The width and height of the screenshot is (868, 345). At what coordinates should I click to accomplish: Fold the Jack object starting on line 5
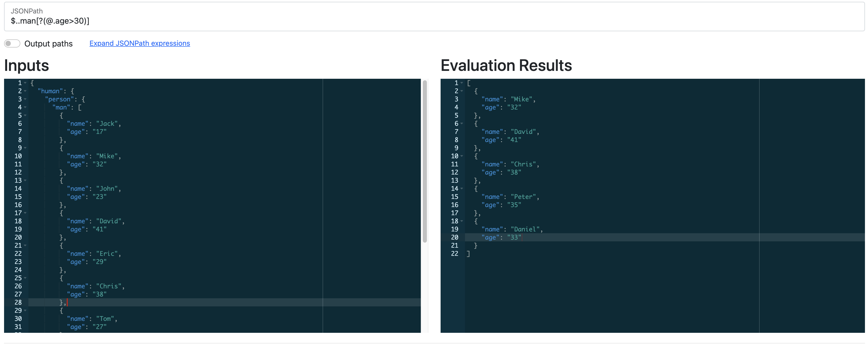(25, 115)
